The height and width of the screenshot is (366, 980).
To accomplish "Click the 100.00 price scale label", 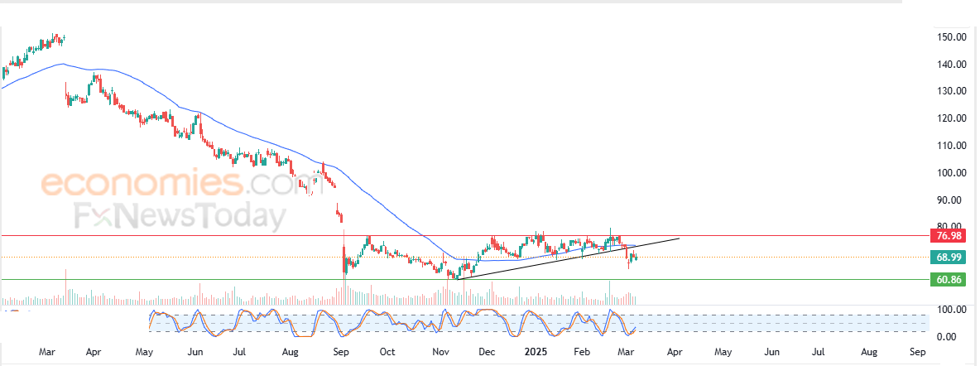I will click(952, 173).
